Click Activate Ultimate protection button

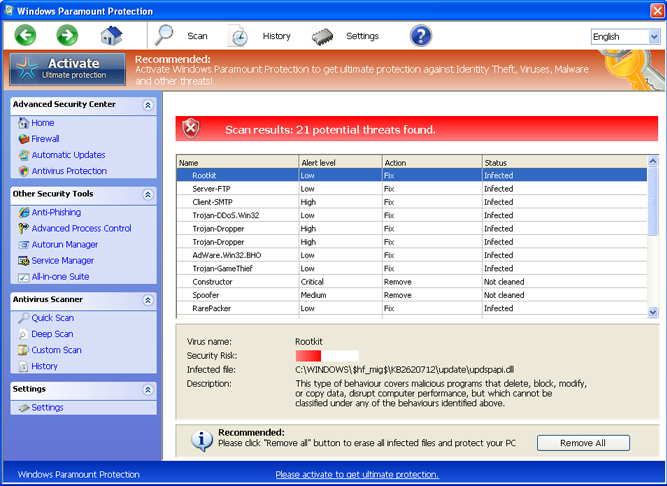[68, 69]
